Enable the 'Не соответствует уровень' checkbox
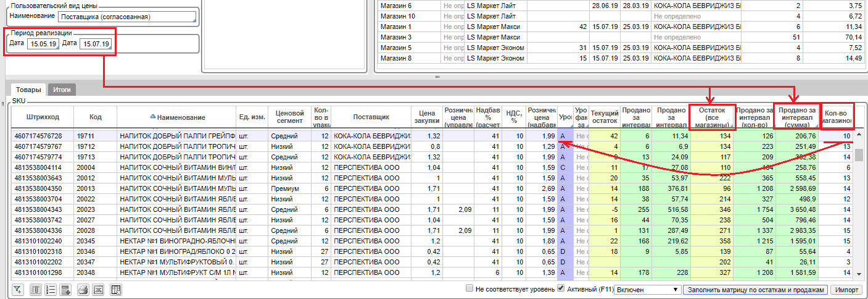Screen dimensions: 868x299 click(470, 288)
